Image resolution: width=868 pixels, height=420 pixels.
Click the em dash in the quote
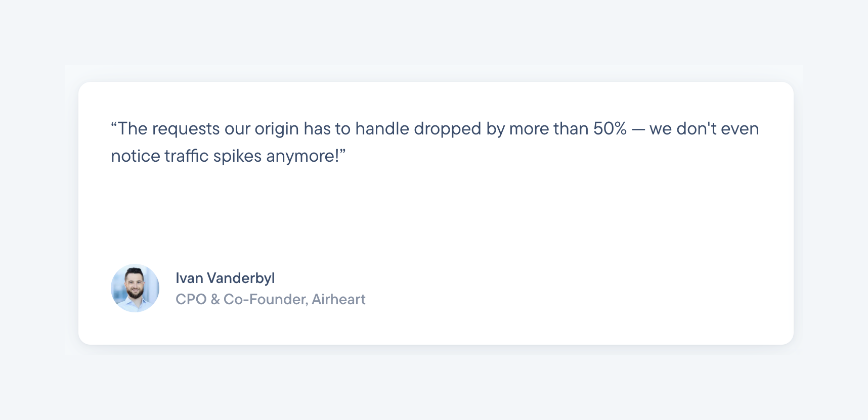[638, 129]
